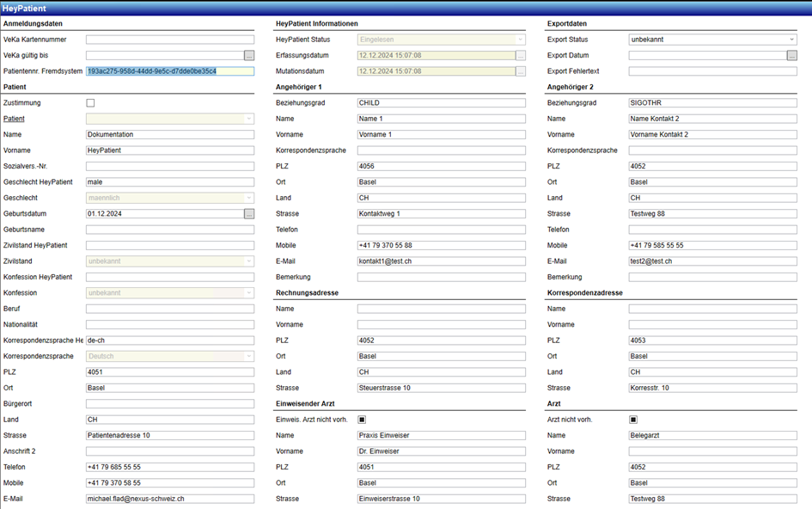Open Erfassungsdatum ellipsis date picker

tap(521, 55)
